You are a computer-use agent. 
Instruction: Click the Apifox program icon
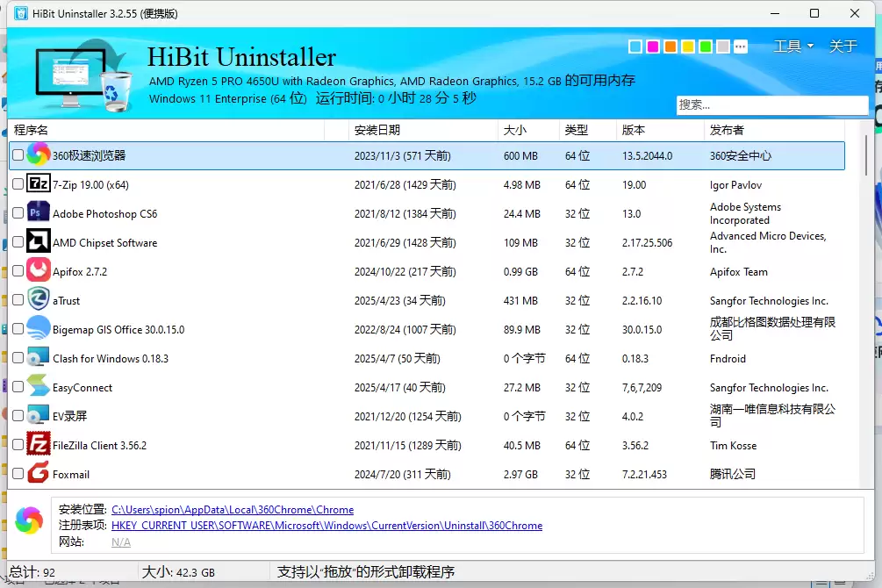[x=39, y=270]
